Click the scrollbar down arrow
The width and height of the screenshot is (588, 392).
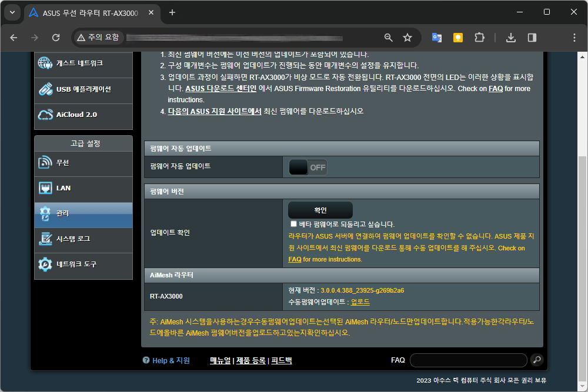[582, 386]
